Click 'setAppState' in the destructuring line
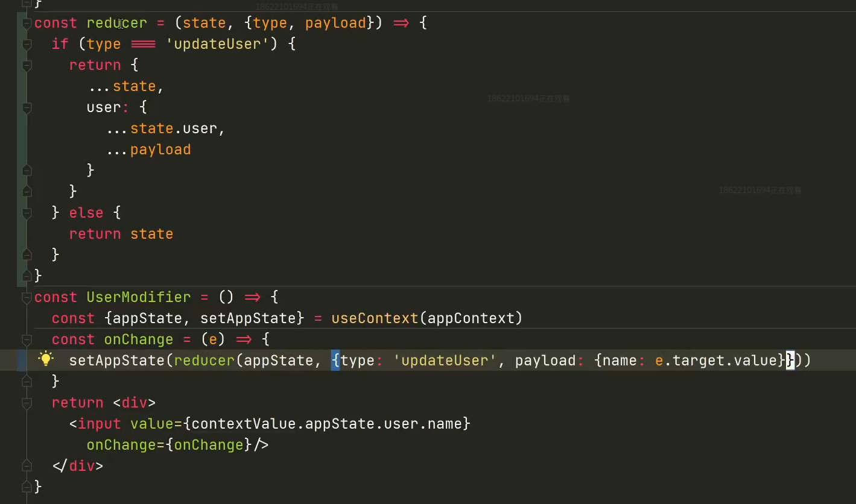Viewport: 856px width, 504px height. [248, 318]
